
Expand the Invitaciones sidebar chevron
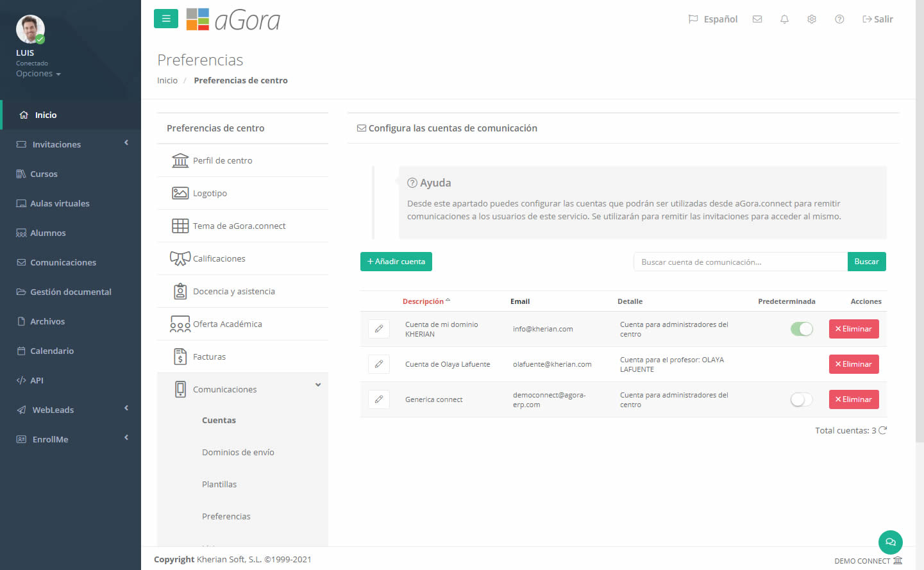coord(126,142)
